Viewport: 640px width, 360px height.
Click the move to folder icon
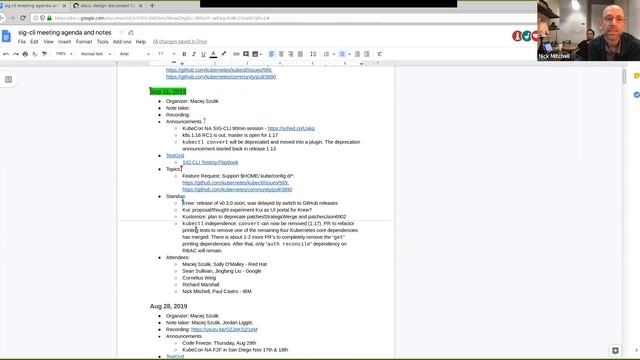point(131,33)
